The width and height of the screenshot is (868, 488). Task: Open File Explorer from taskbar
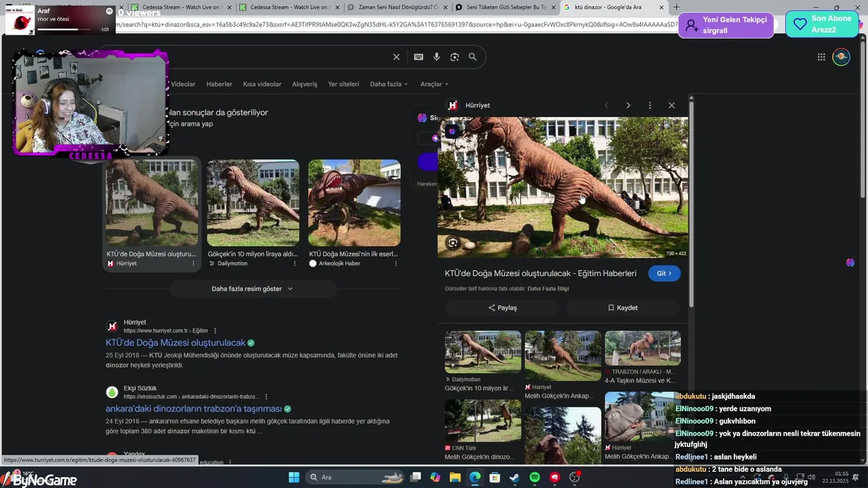pos(455,477)
